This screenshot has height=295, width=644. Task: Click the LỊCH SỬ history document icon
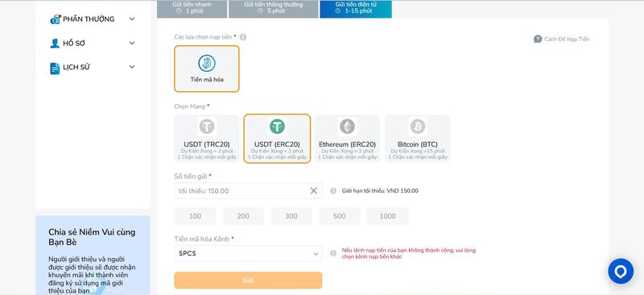coord(55,69)
